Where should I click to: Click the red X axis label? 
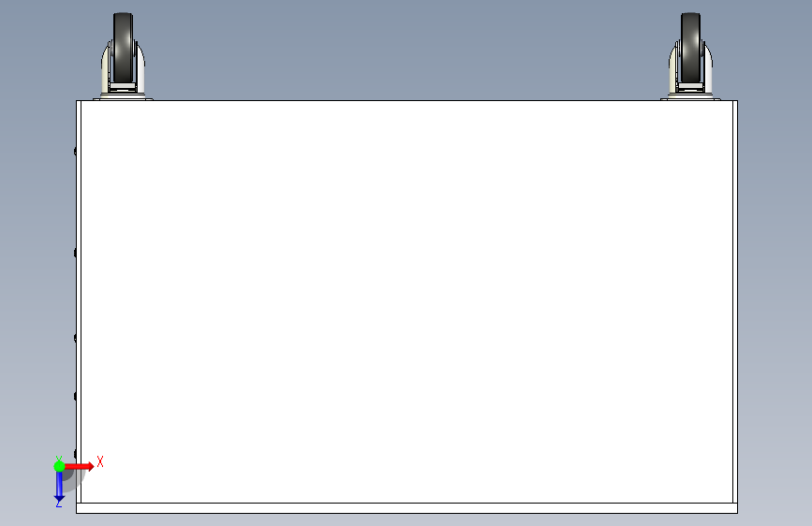pyautogui.click(x=100, y=461)
